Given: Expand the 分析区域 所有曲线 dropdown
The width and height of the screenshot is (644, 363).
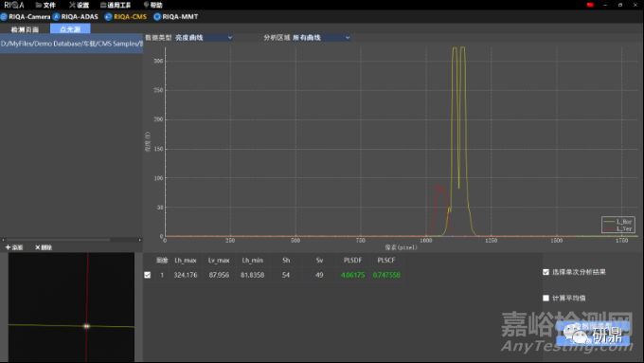Looking at the screenshot, I should tap(321, 37).
